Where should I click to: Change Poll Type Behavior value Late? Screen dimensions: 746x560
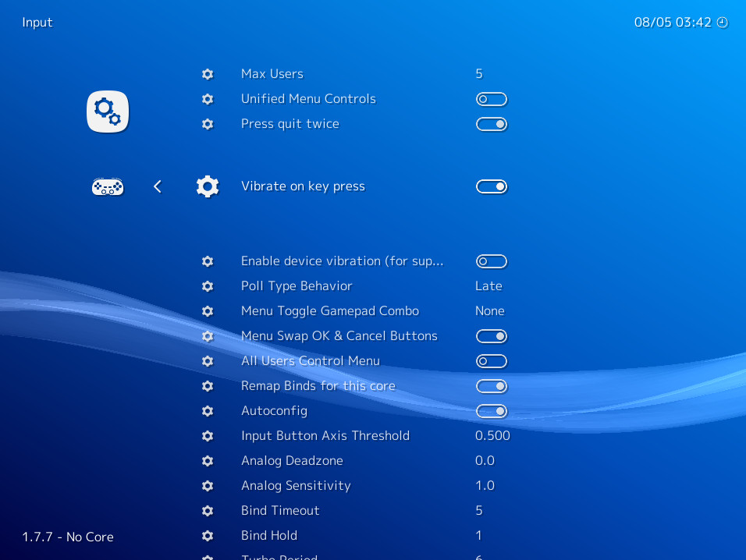[x=488, y=286]
